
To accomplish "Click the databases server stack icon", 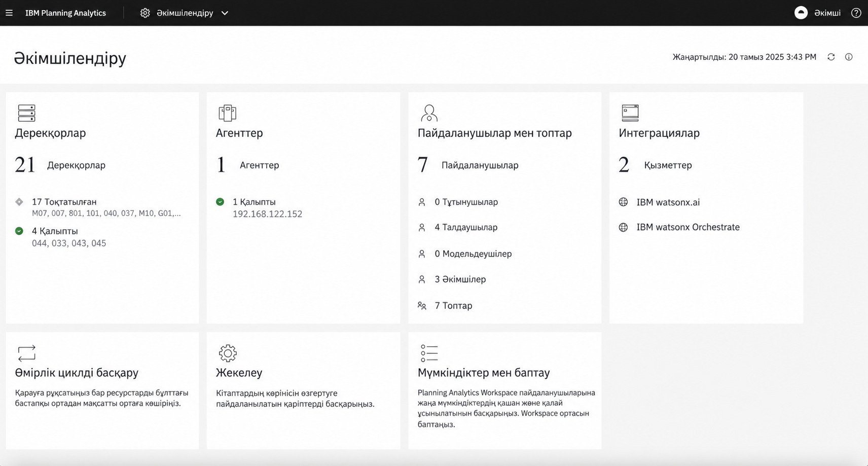I will tap(26, 113).
